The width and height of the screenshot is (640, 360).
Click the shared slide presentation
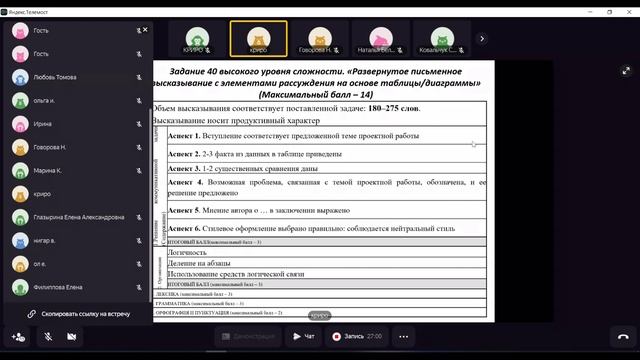324,191
